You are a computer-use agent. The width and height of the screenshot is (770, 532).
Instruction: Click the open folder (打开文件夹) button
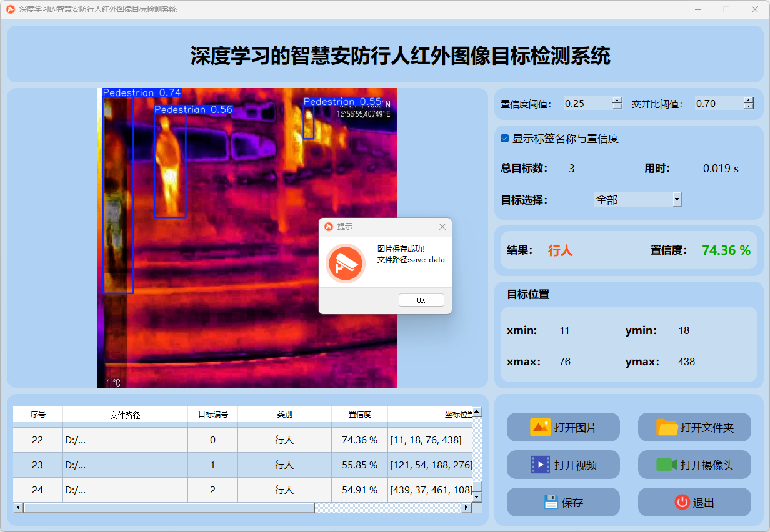[694, 428]
